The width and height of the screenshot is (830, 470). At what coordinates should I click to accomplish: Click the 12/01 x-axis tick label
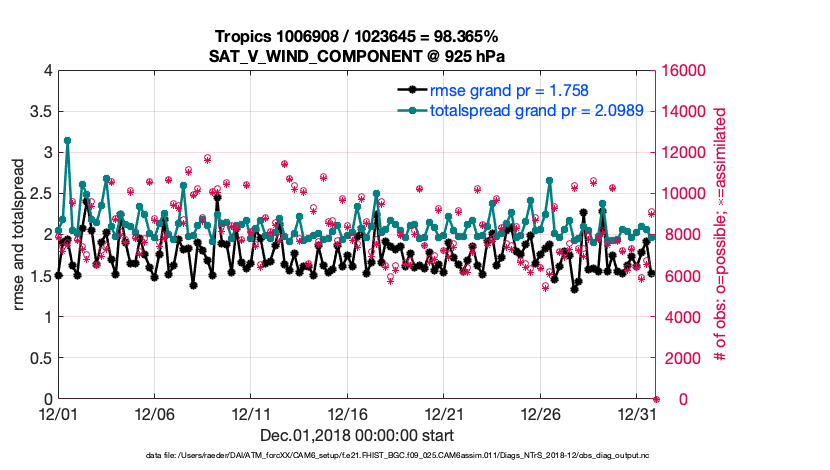tap(58, 413)
